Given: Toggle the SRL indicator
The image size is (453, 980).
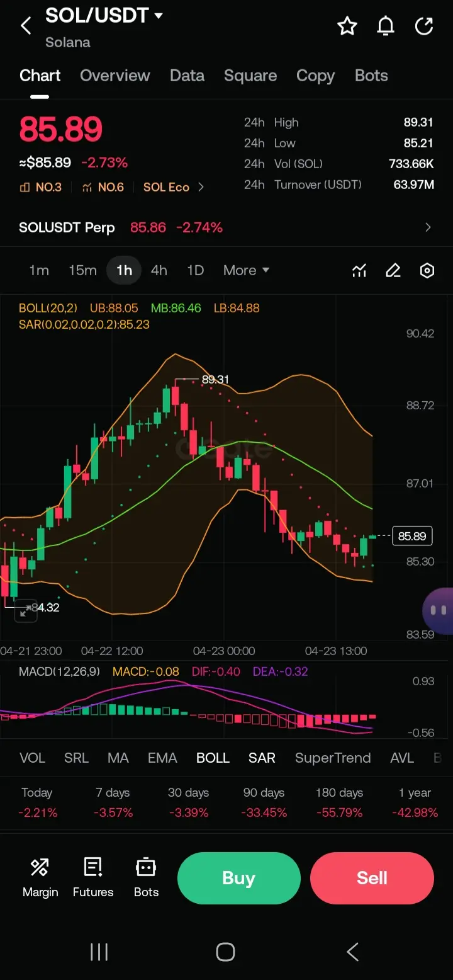Looking at the screenshot, I should (x=76, y=758).
